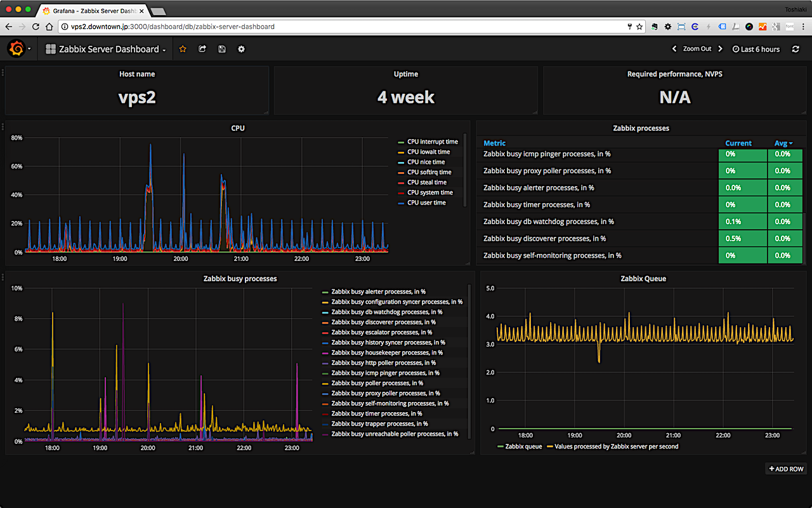This screenshot has height=508, width=812.
Task: Toggle Zabbix busy icmp pinger legend series
Action: click(386, 373)
